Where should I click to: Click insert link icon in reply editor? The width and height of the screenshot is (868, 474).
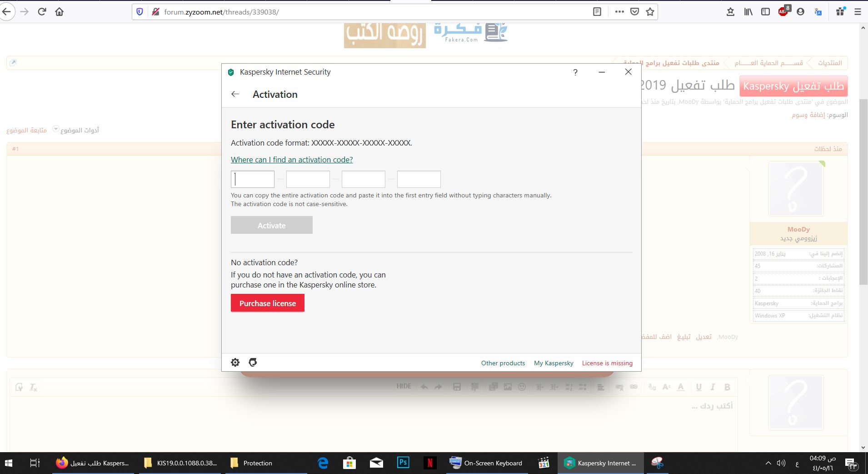click(634, 387)
